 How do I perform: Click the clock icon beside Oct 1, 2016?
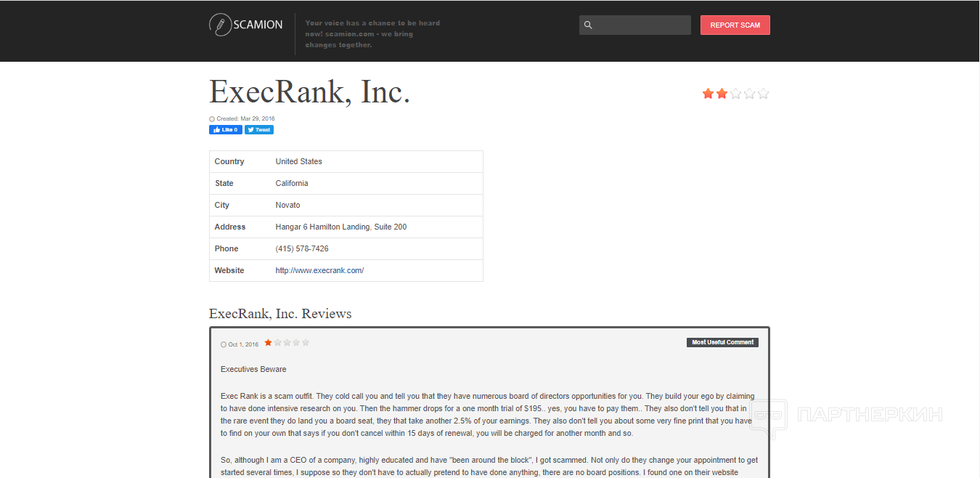point(224,344)
